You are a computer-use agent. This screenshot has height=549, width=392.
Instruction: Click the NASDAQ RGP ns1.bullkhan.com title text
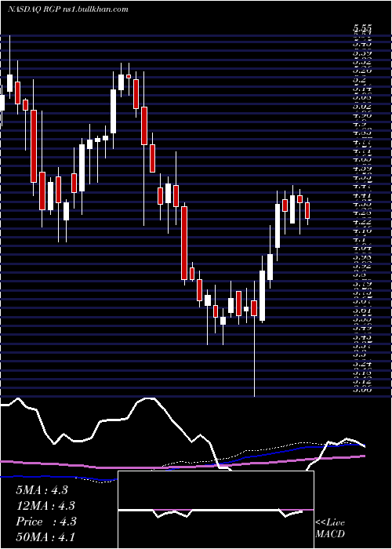tap(67, 9)
